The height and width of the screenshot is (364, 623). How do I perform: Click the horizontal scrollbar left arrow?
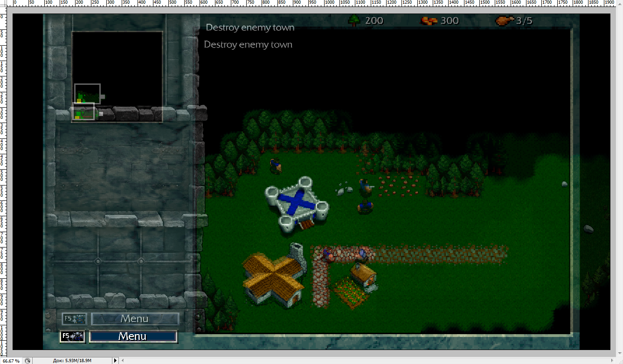pos(123,361)
